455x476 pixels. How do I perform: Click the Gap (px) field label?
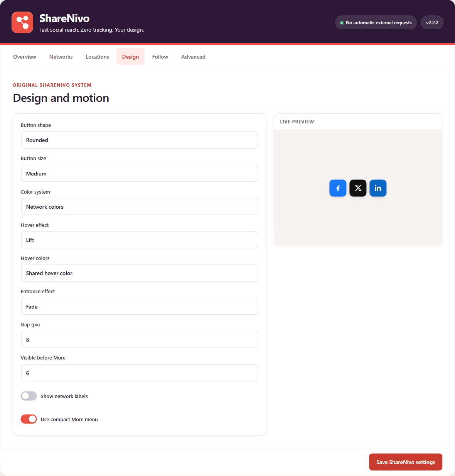[30, 325]
